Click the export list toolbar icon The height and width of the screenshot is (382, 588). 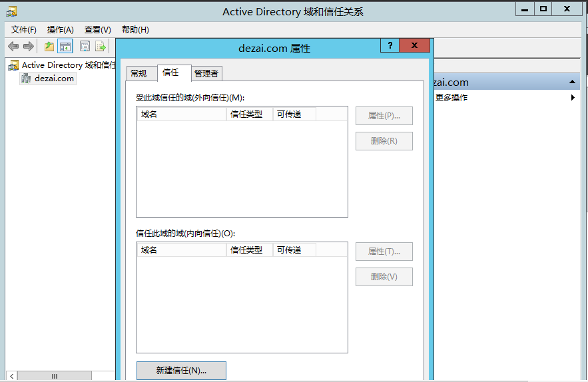(x=101, y=47)
